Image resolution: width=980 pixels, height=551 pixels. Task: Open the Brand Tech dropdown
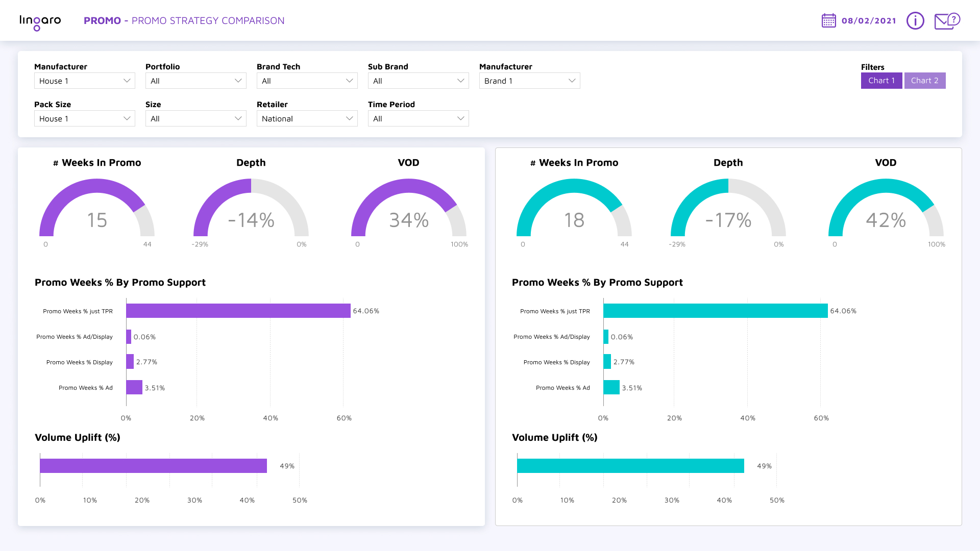(x=307, y=80)
